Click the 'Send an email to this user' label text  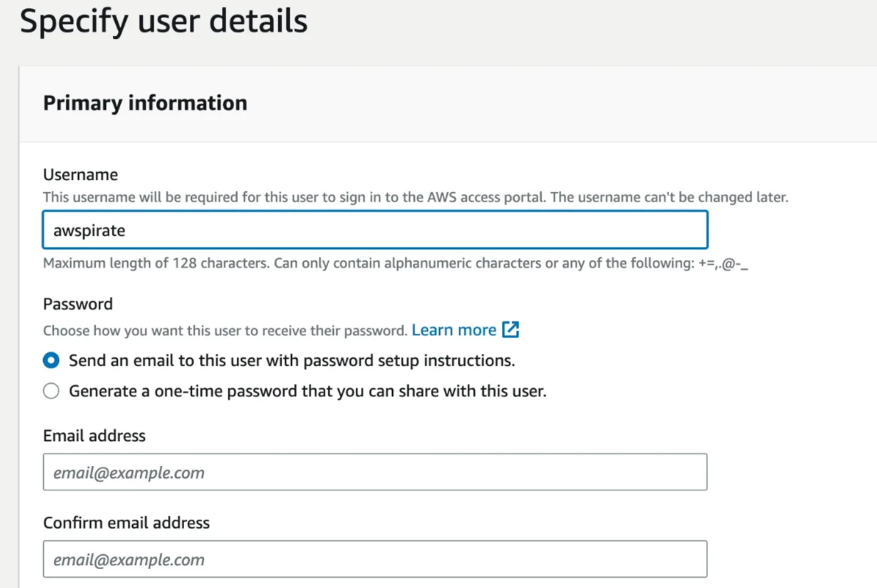click(292, 361)
